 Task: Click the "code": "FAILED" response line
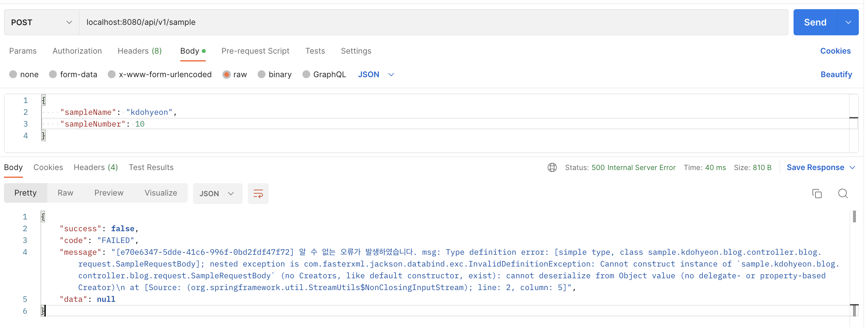(99, 240)
